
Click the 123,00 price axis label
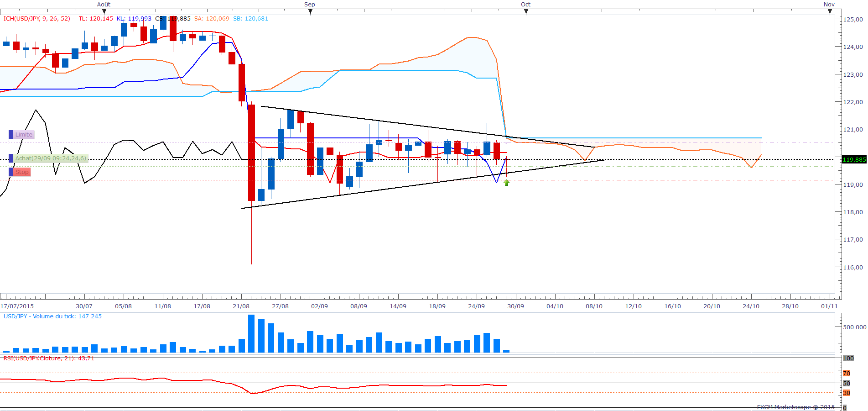(x=853, y=74)
